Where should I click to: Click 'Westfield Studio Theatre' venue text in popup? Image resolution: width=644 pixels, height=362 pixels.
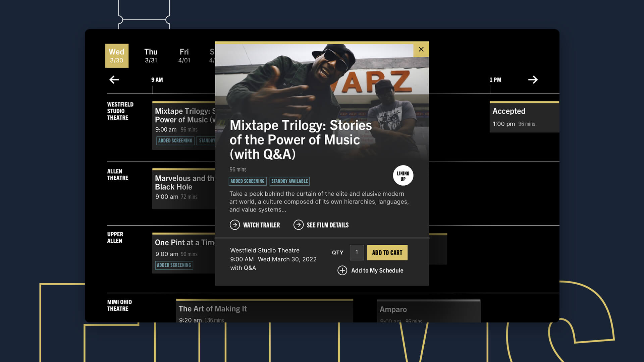click(x=265, y=250)
